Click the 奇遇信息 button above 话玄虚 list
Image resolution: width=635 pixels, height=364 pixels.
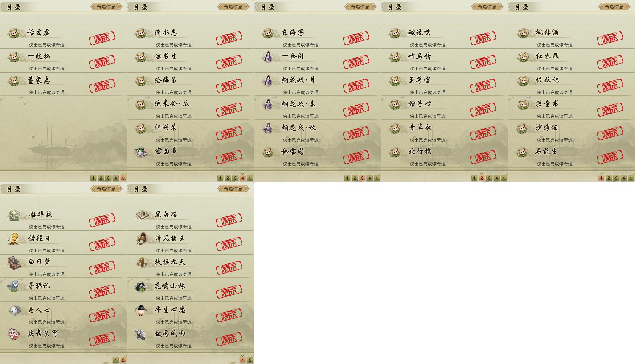(x=106, y=7)
